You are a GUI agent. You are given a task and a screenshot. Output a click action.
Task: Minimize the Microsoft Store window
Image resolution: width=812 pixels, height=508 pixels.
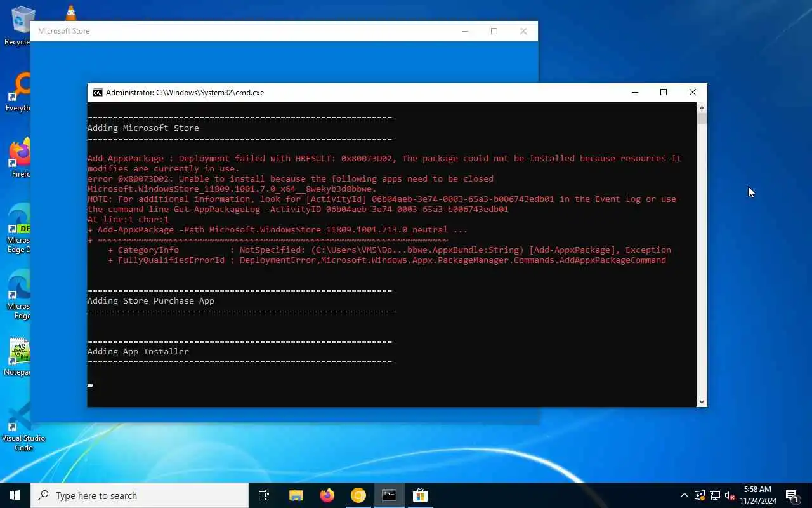465,31
